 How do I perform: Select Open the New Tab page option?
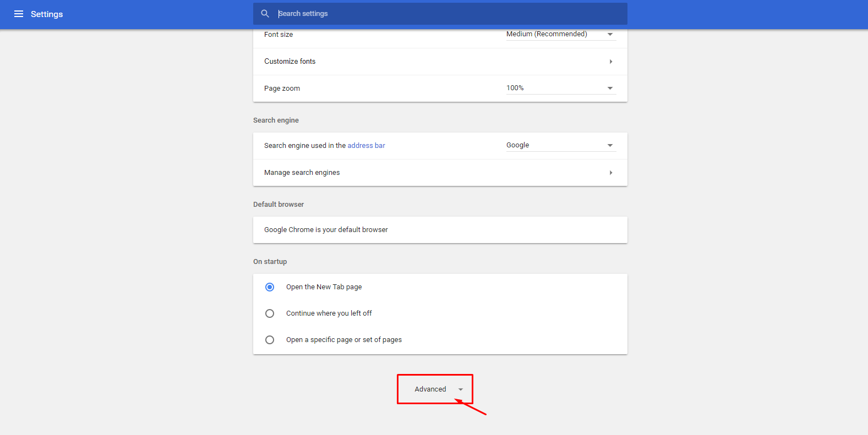(270, 287)
